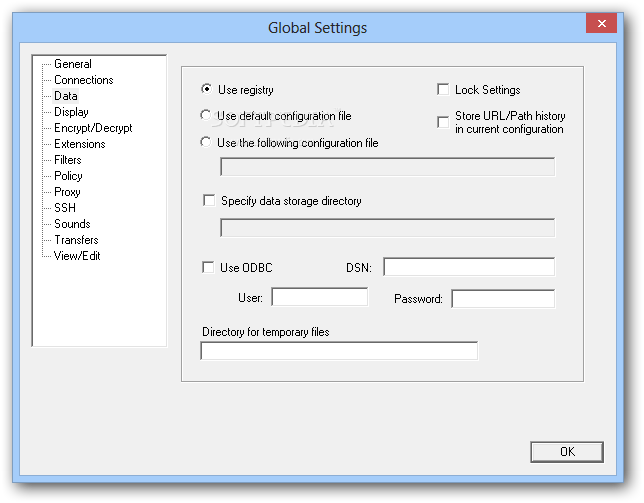644x503 pixels.
Task: Select General in the settings tree
Action: (x=73, y=64)
